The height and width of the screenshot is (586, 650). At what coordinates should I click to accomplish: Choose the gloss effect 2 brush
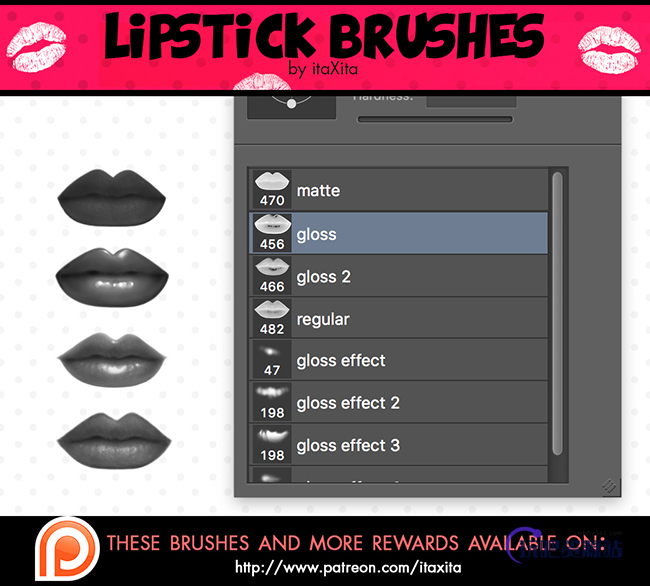click(398, 402)
